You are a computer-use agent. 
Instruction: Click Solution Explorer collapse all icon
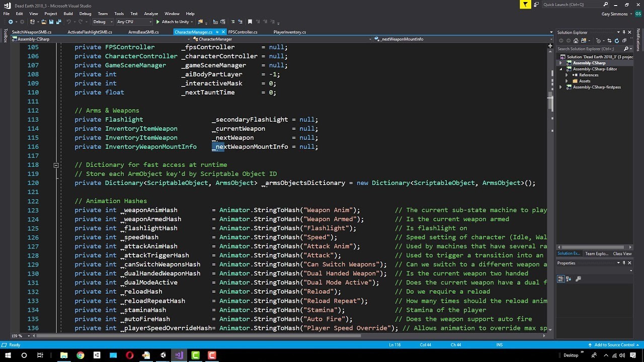(x=624, y=41)
